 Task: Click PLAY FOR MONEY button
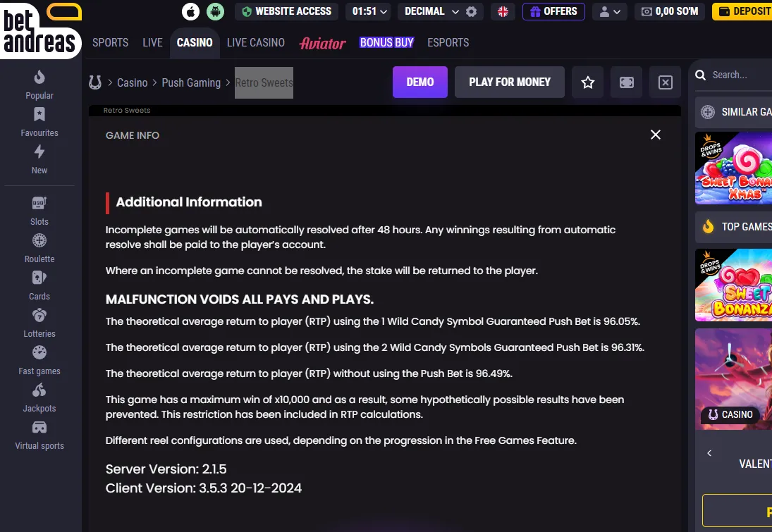pos(510,82)
